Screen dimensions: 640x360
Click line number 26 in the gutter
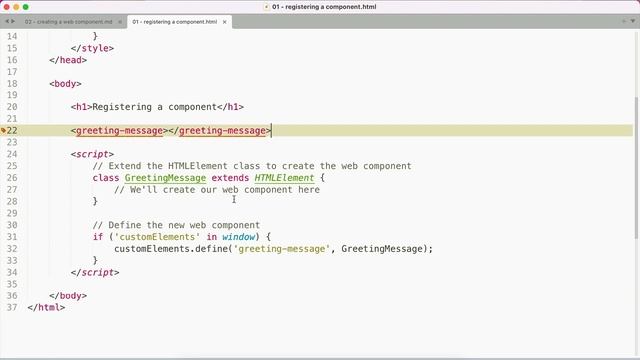pos(12,178)
